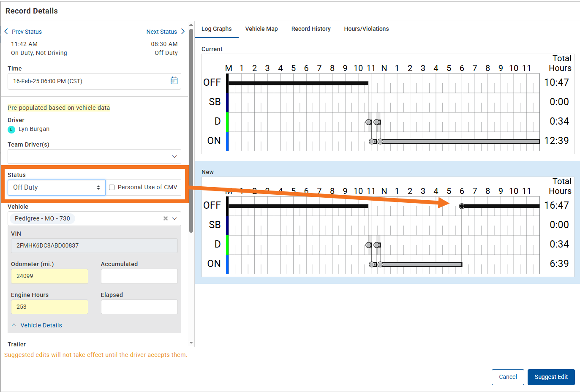This screenshot has width=580, height=392.
Task: Click the 12:39 ON total in Current graph
Action: coord(556,141)
